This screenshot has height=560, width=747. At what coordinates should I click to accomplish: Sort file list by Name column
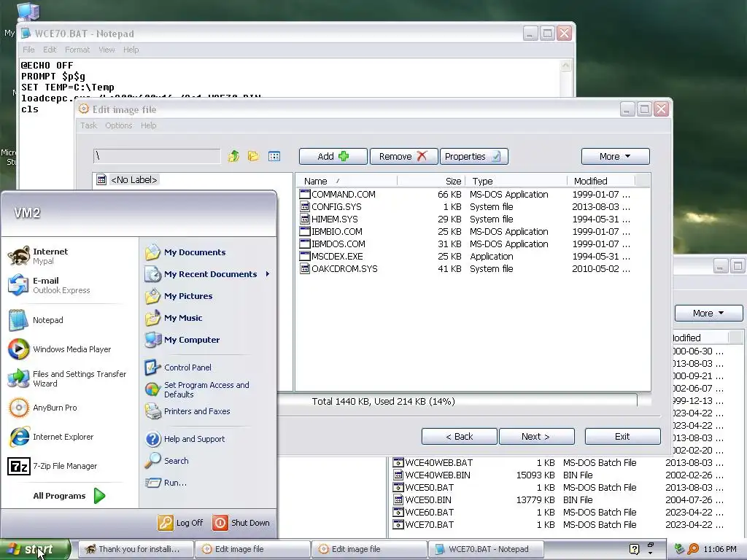(347, 181)
